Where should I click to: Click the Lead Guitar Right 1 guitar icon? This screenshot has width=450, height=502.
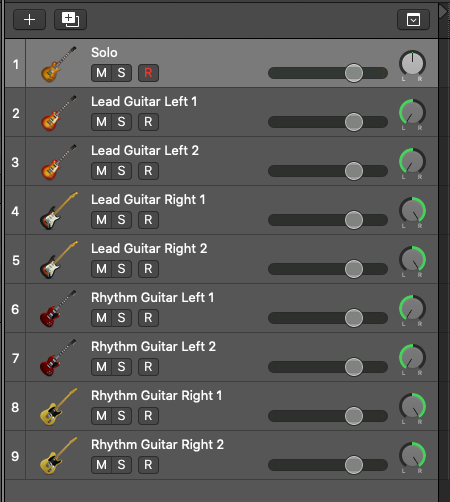(59, 211)
